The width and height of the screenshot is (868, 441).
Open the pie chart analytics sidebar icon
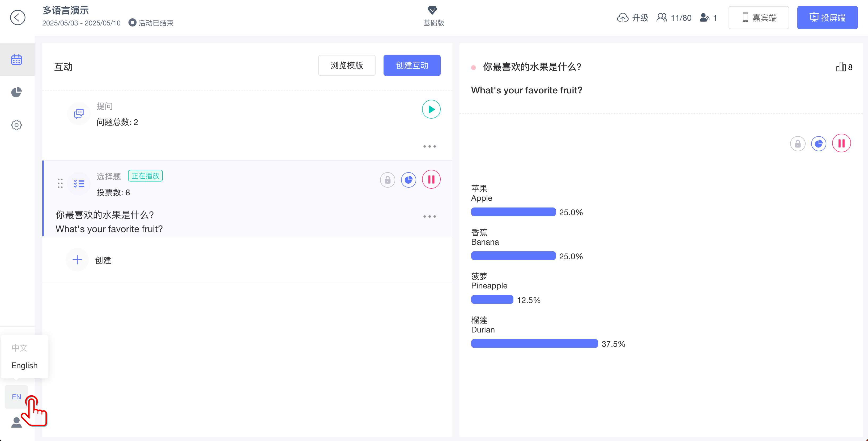pyautogui.click(x=16, y=92)
